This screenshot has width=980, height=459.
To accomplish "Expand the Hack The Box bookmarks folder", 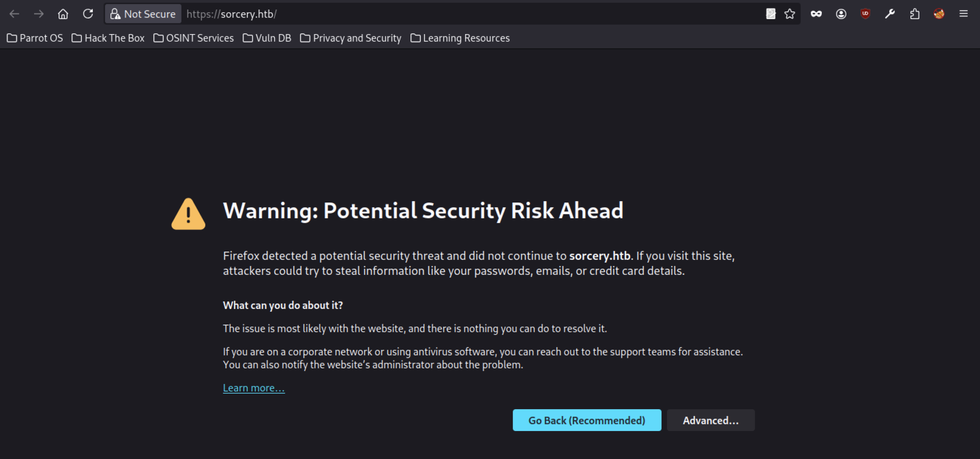I will (x=108, y=38).
